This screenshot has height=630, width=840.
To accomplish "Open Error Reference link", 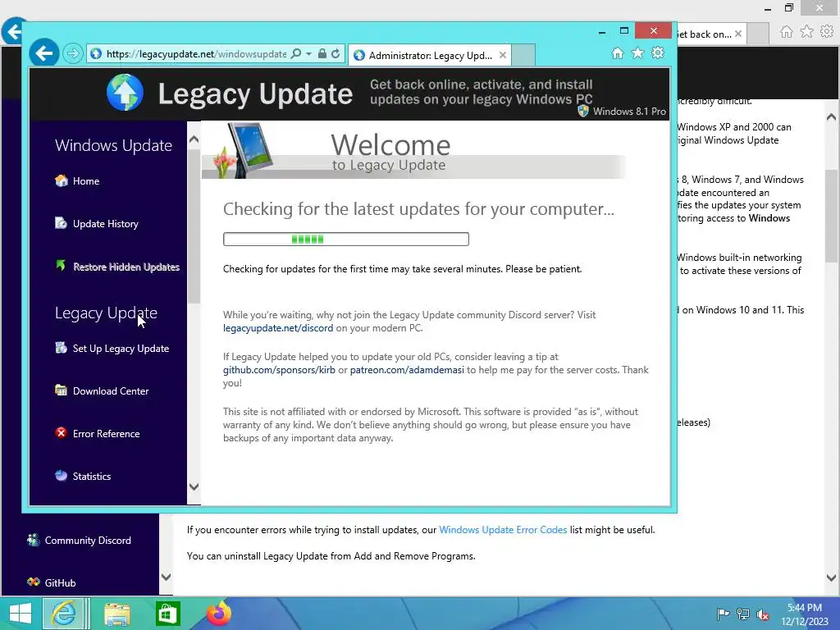I will 106,434.
